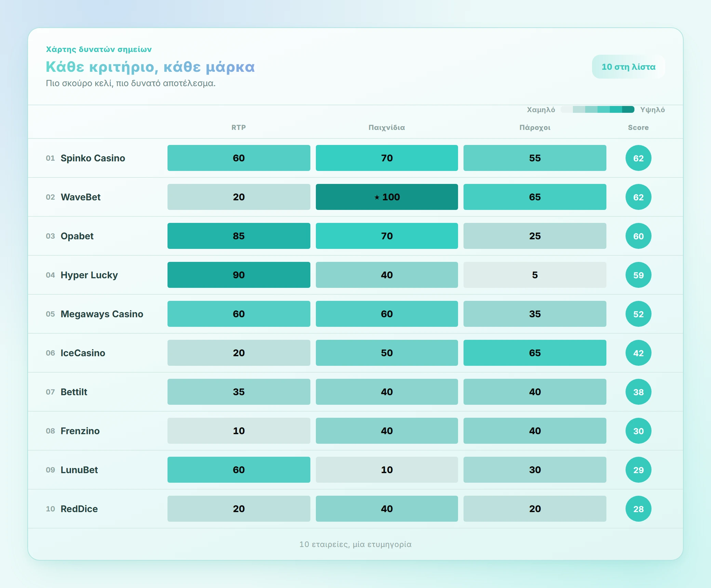The height and width of the screenshot is (588, 711).
Task: Click WaveBet's starred 100 games cell
Action: tap(387, 197)
